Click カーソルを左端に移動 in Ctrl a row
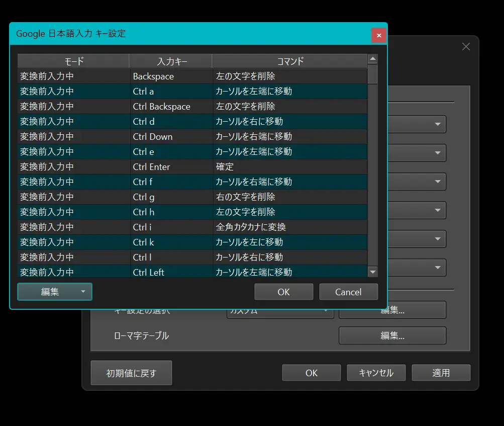504x426 pixels. pyautogui.click(x=290, y=92)
